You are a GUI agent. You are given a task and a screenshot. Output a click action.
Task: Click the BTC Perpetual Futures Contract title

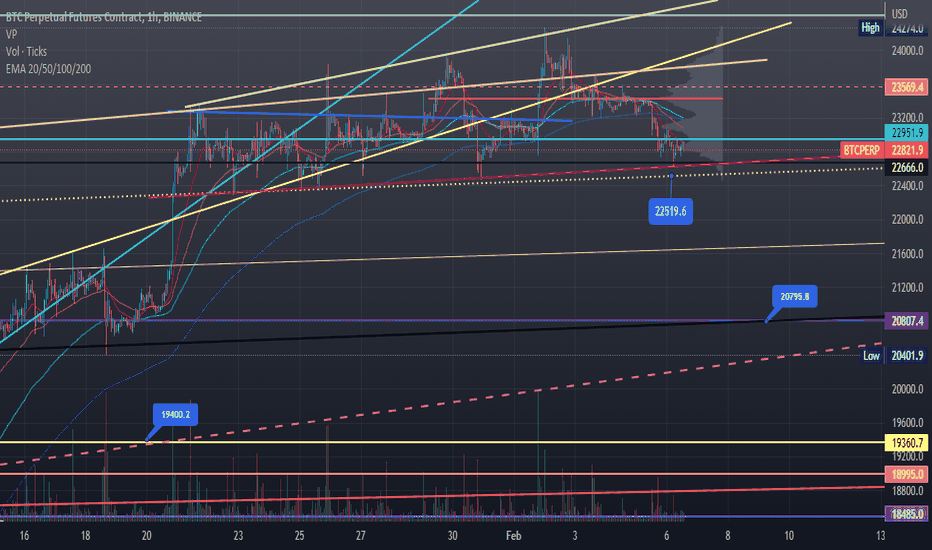pyautogui.click(x=104, y=17)
